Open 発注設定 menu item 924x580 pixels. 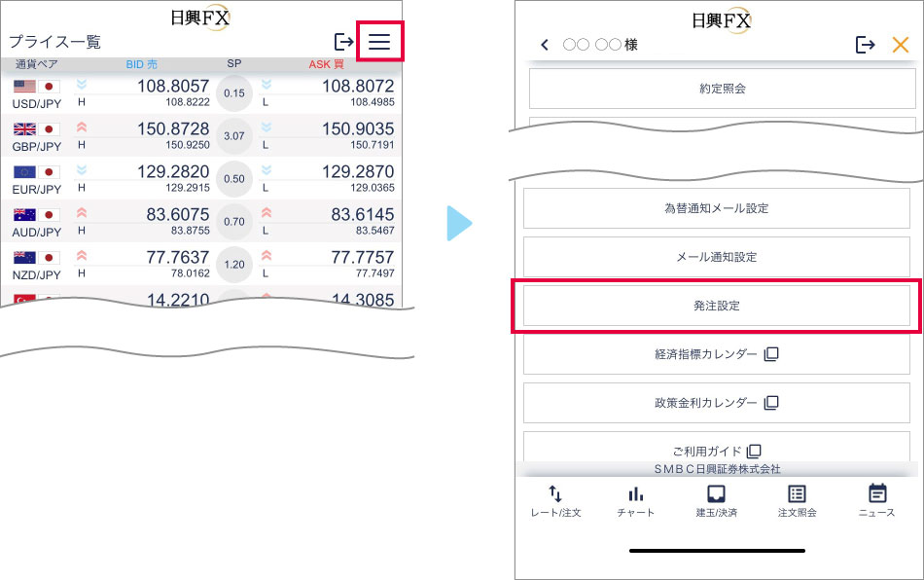coord(717,306)
